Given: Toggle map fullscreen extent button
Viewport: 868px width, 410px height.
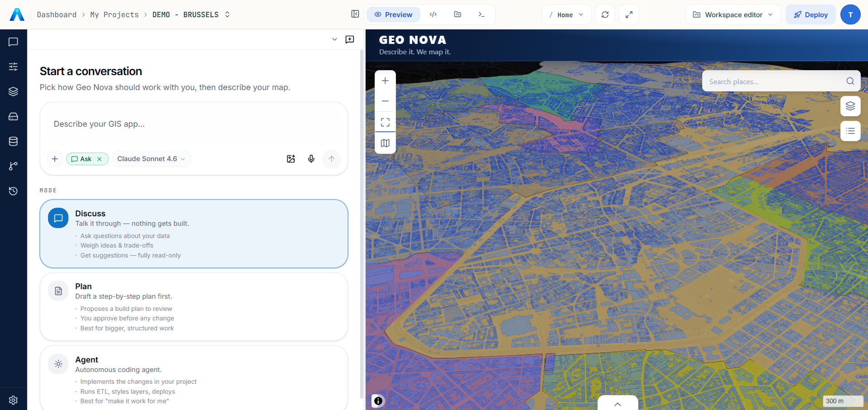Looking at the screenshot, I should [385, 122].
